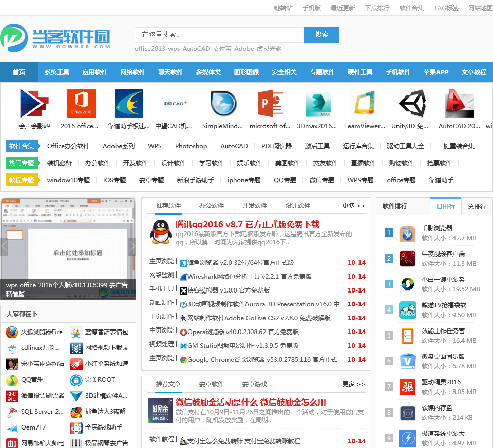Open the window10专题 tutorial link
This screenshot has width=493, height=448.
pos(68,180)
